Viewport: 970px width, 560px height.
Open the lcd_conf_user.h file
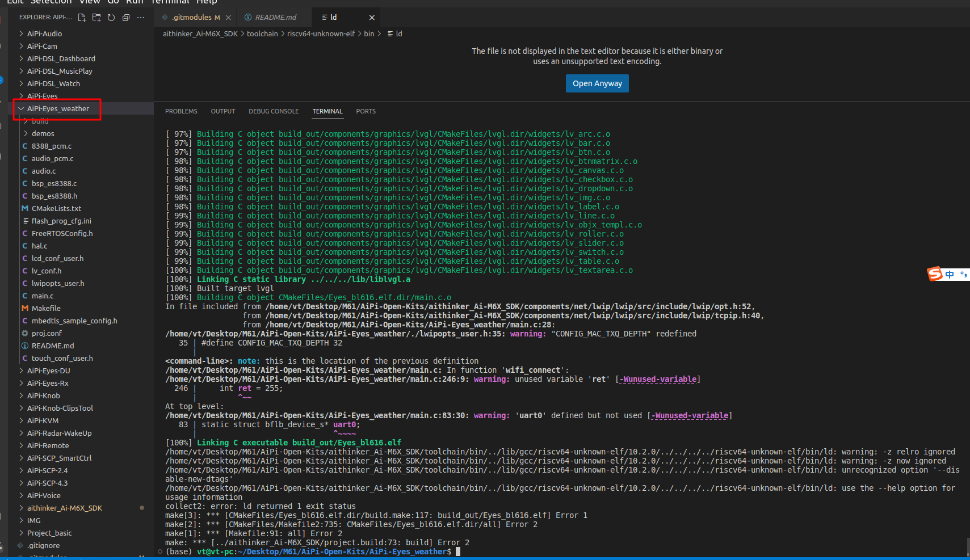click(81, 258)
